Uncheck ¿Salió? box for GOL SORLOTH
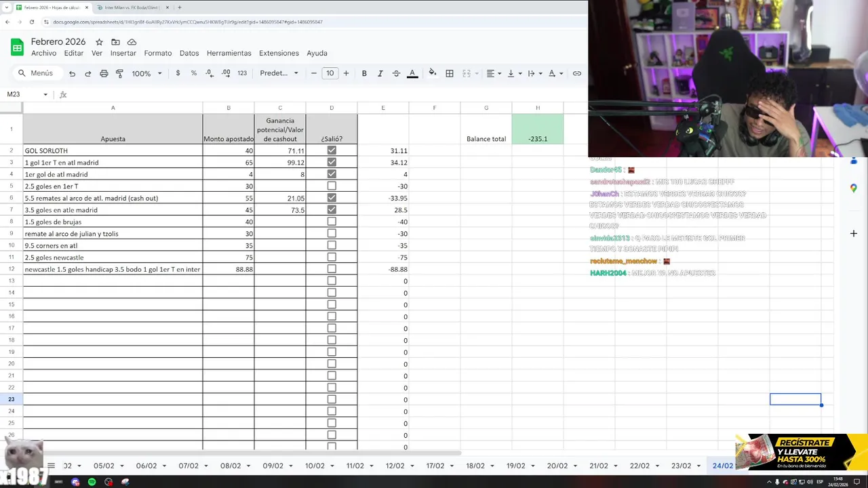 (332, 150)
